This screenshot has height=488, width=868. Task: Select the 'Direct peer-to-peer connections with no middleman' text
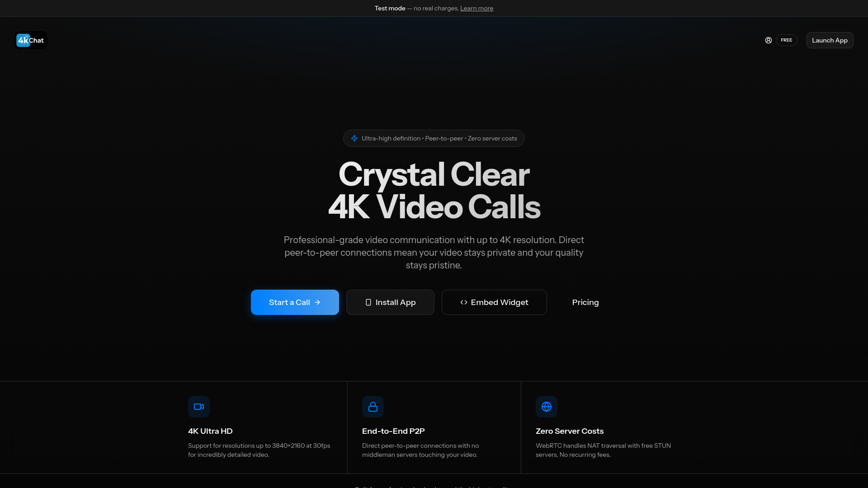pos(420,450)
